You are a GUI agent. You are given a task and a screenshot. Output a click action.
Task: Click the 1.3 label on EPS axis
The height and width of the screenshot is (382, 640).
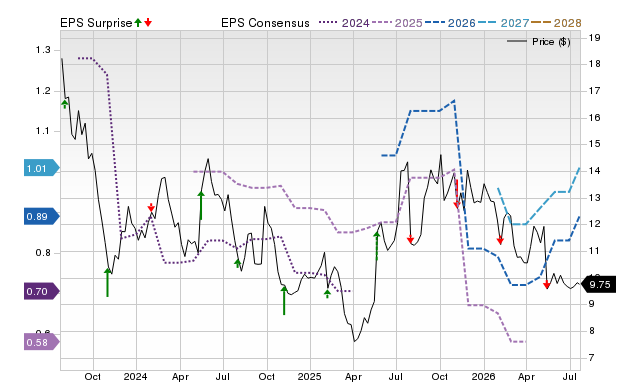[43, 50]
